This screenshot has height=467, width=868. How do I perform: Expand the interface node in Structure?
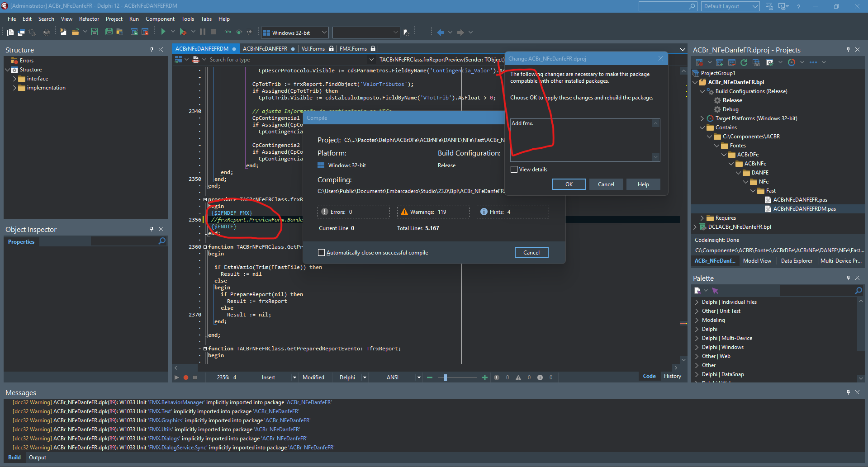point(14,79)
